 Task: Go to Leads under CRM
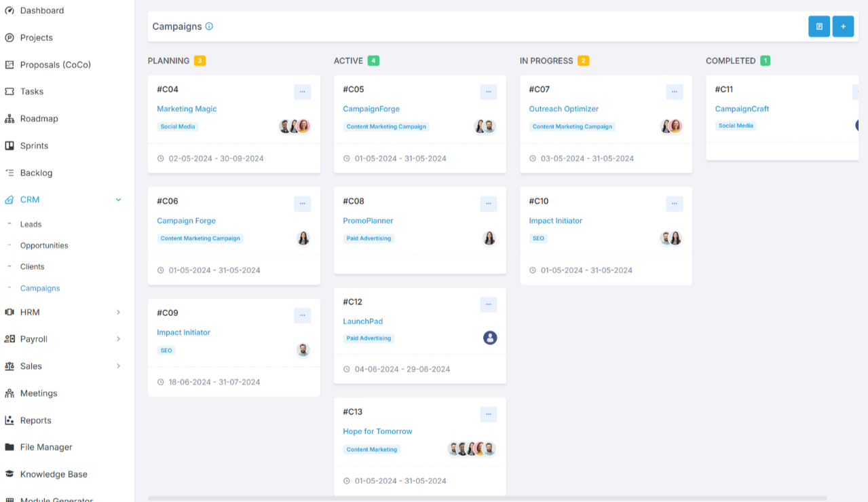(31, 224)
